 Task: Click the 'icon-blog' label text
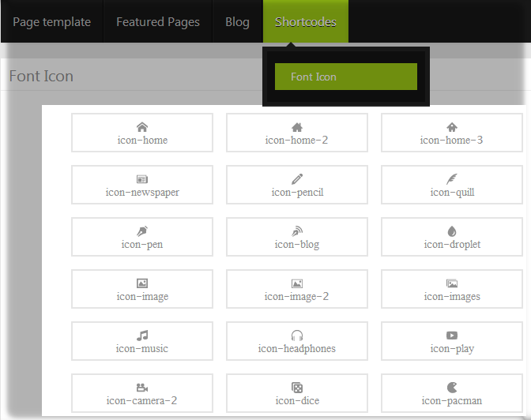click(x=297, y=245)
